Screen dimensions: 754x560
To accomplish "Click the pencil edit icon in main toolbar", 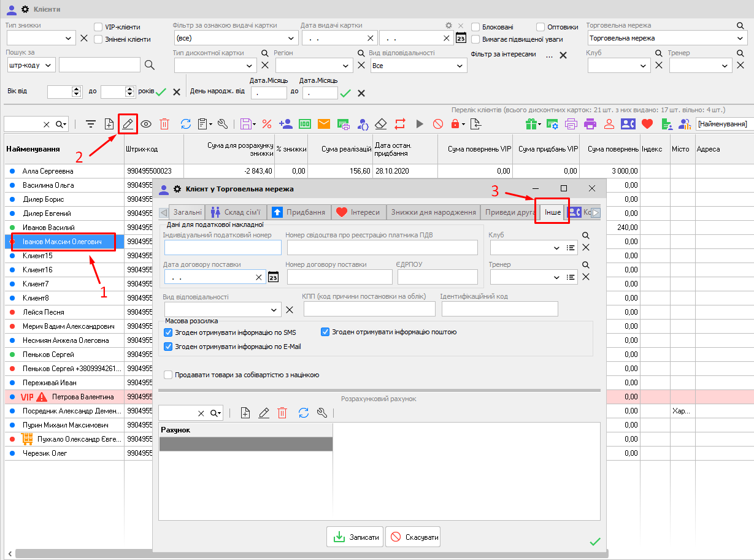I will click(x=128, y=124).
